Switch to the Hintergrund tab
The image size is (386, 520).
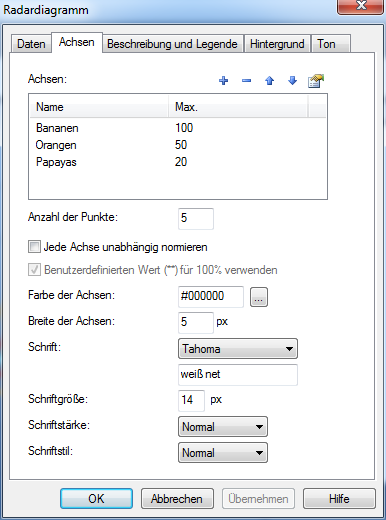click(277, 44)
